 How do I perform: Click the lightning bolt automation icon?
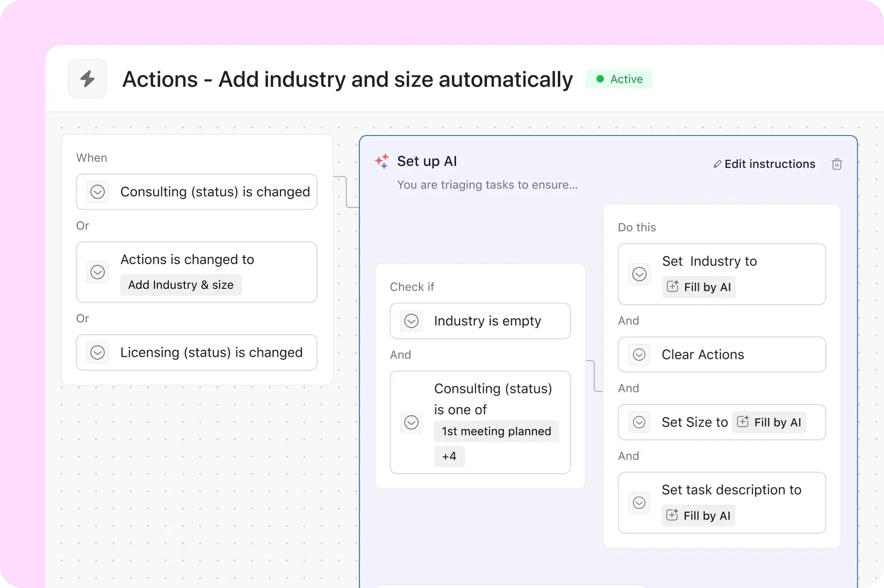[x=87, y=79]
